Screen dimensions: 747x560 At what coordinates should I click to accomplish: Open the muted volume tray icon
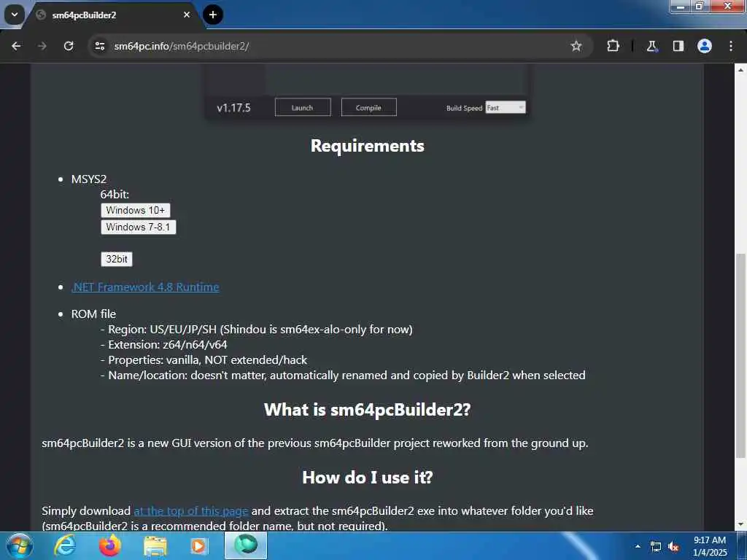point(673,546)
